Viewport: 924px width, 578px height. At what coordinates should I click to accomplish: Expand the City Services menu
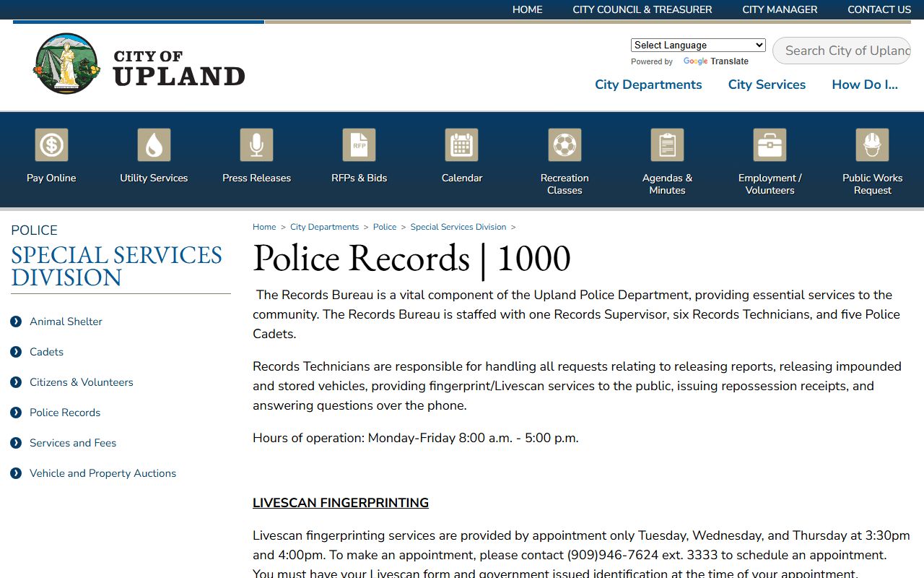tap(767, 85)
